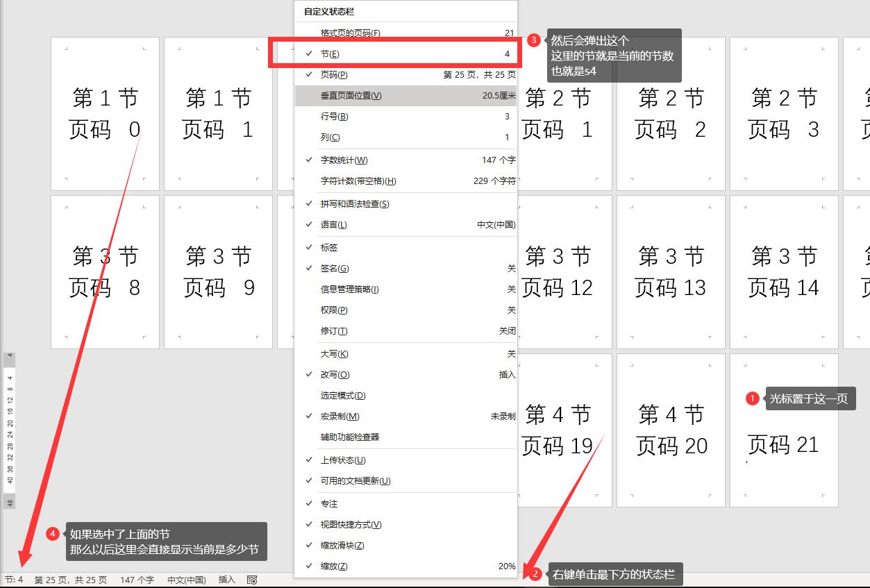Click the 缩放 20% zoom entry
The width and height of the screenshot is (870, 588).
405,566
